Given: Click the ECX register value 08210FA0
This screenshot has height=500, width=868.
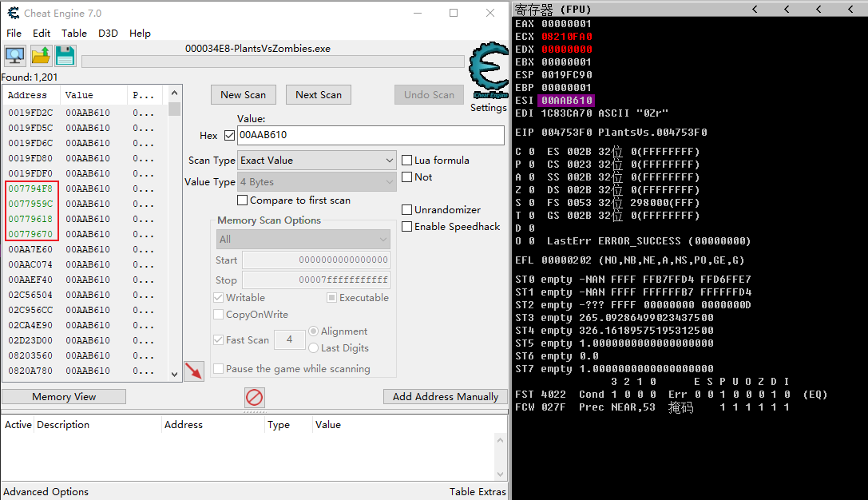Looking at the screenshot, I should 567,37.
